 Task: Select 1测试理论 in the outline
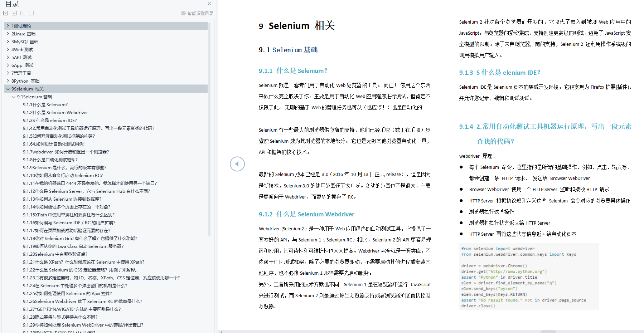tap(106, 26)
